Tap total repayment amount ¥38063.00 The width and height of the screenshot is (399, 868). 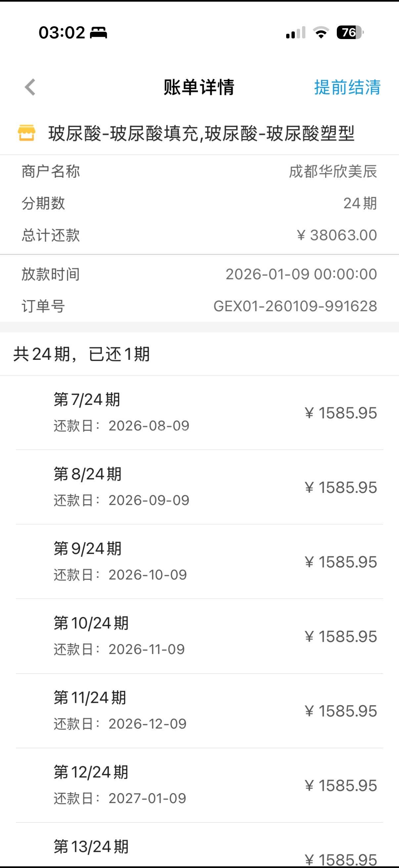pos(337,235)
